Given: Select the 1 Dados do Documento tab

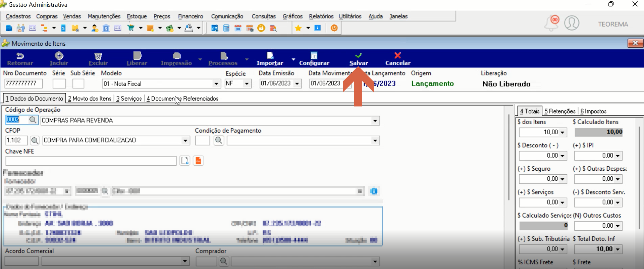Looking at the screenshot, I should click(x=34, y=98).
